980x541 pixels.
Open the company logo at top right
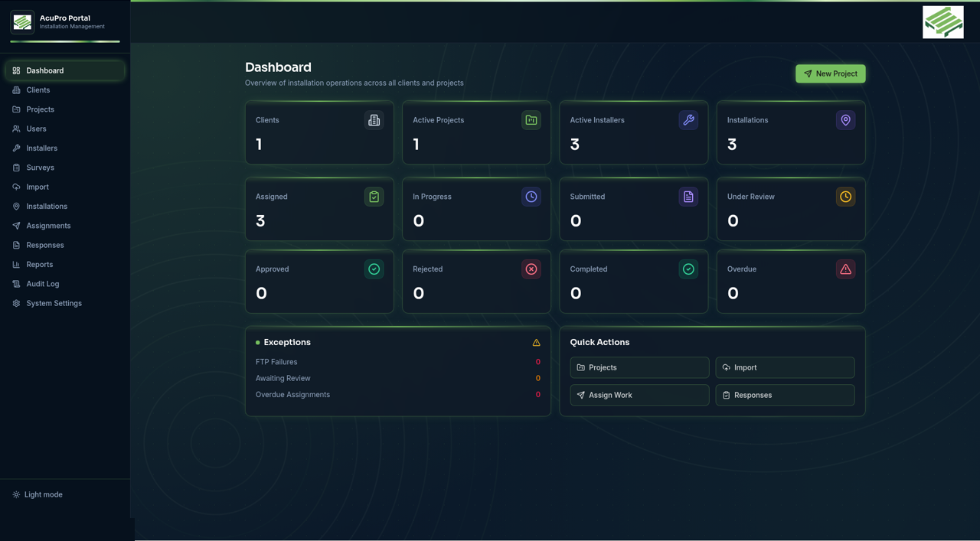click(x=943, y=22)
